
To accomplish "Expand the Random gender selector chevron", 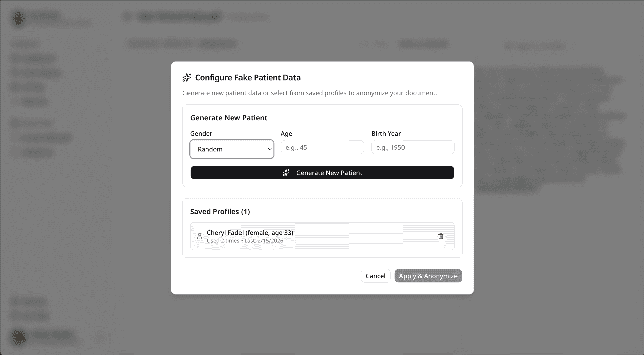I will 269,149.
